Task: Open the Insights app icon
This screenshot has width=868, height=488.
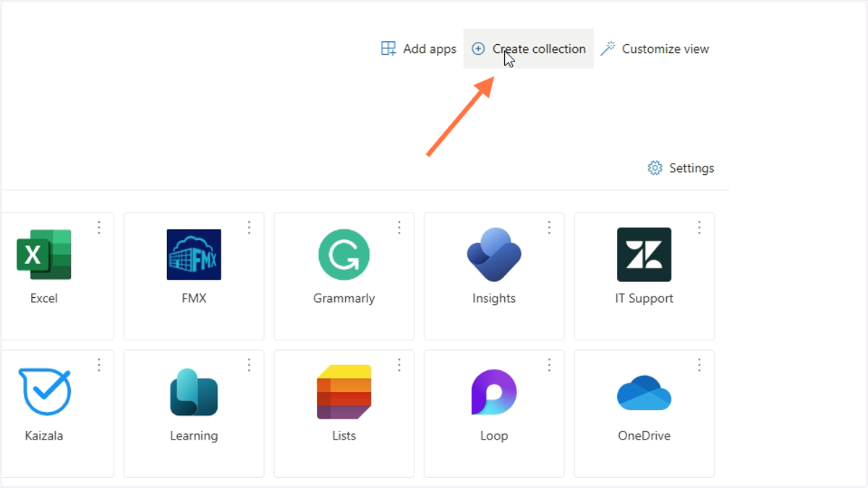Action: [494, 254]
